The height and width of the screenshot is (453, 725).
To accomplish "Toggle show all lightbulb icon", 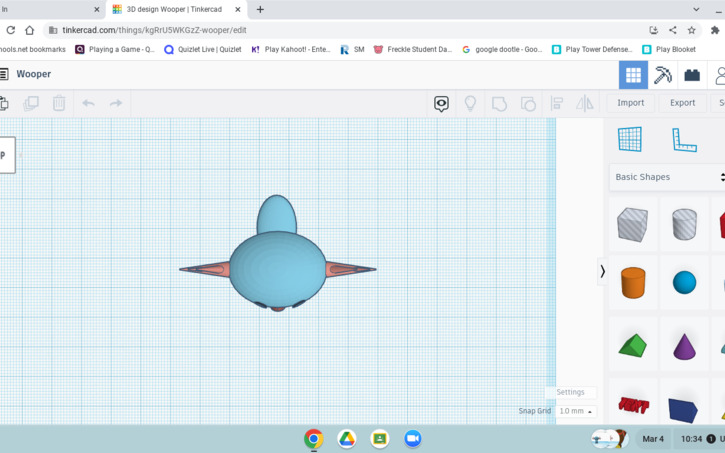I will point(470,103).
